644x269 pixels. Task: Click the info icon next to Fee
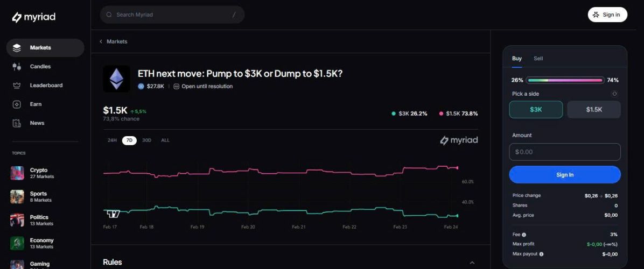pyautogui.click(x=524, y=235)
